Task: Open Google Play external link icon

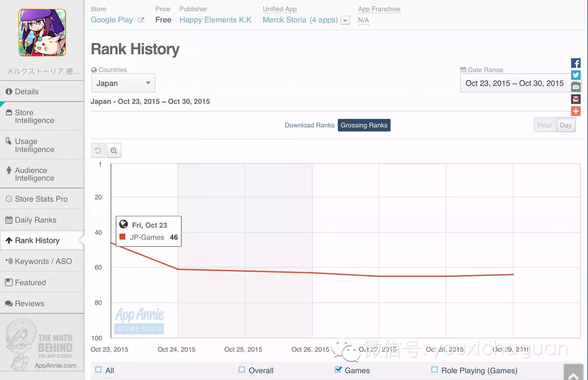Action: [x=141, y=20]
